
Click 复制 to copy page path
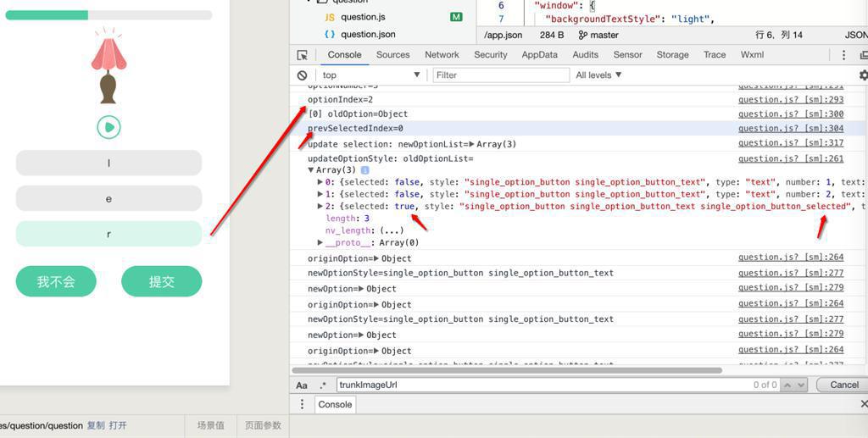96,425
